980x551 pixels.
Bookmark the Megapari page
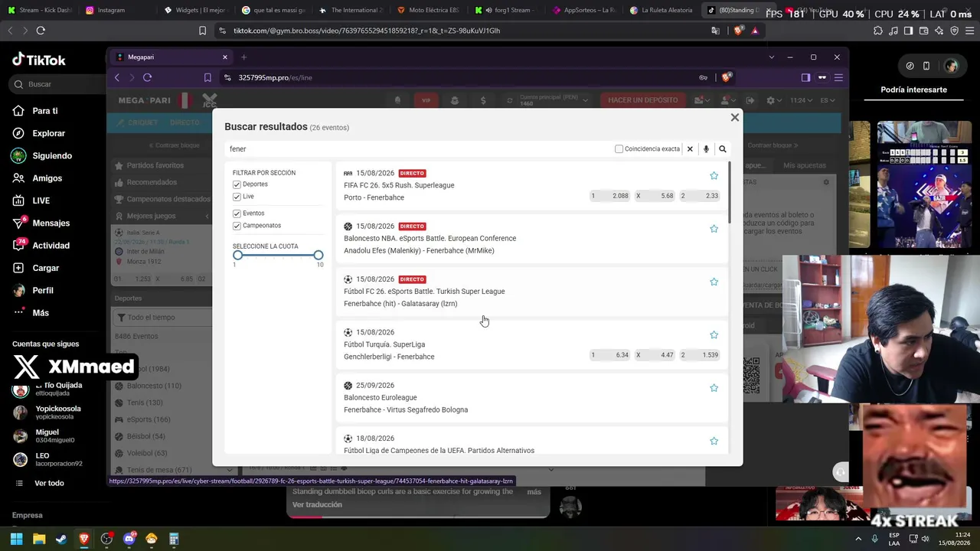(x=207, y=77)
